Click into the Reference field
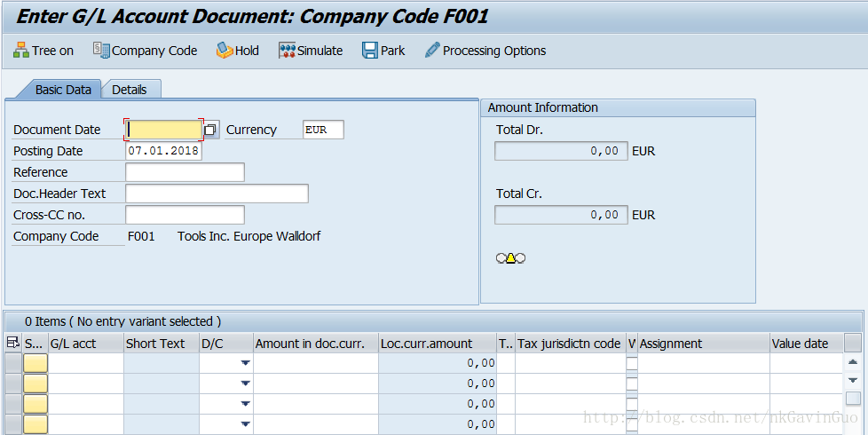The height and width of the screenshot is (435, 868). click(185, 172)
